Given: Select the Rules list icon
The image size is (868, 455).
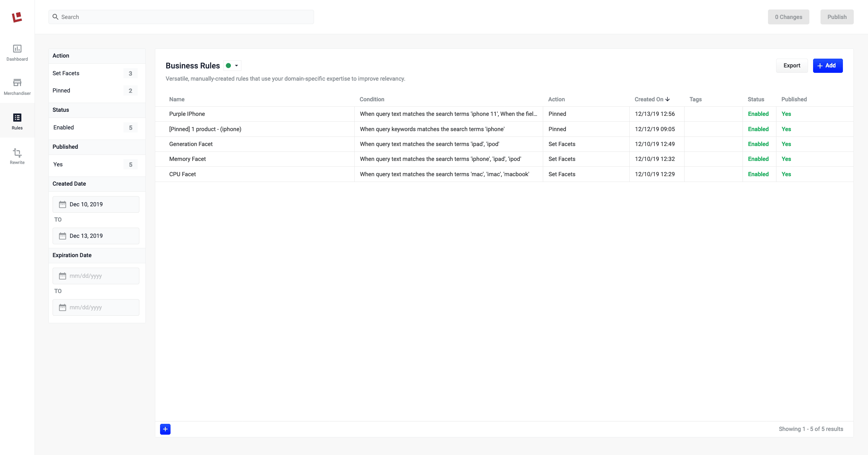Looking at the screenshot, I should (x=17, y=118).
